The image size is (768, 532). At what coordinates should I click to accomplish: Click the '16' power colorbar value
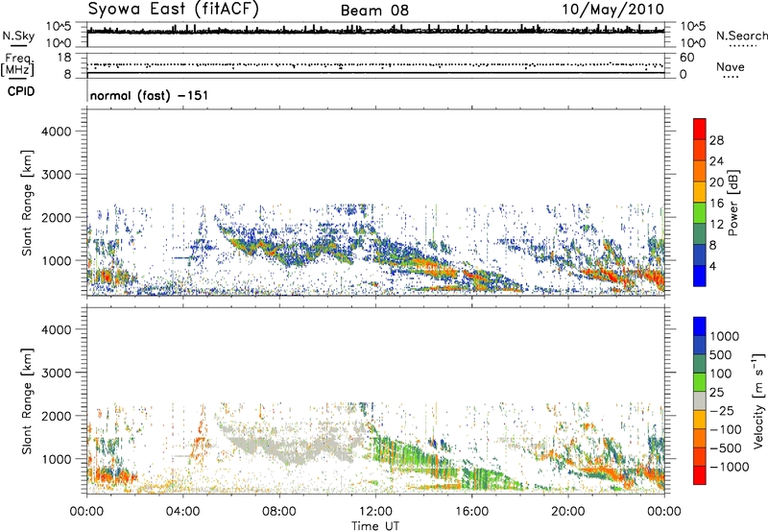pyautogui.click(x=716, y=204)
